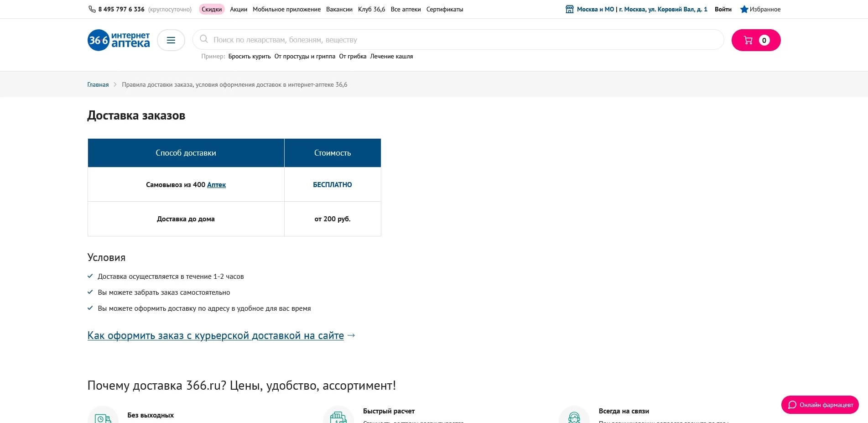Image resolution: width=868 pixels, height=423 pixels.
Task: Click the Войти login link
Action: click(723, 9)
